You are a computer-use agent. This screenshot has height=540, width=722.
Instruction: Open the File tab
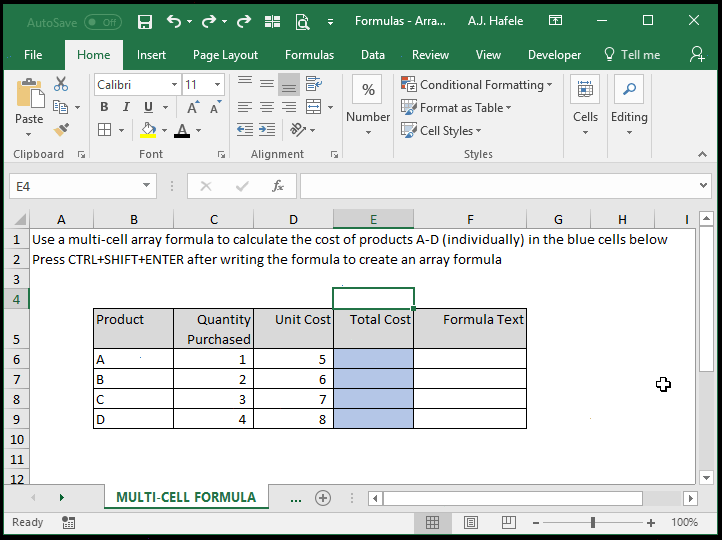(x=33, y=55)
